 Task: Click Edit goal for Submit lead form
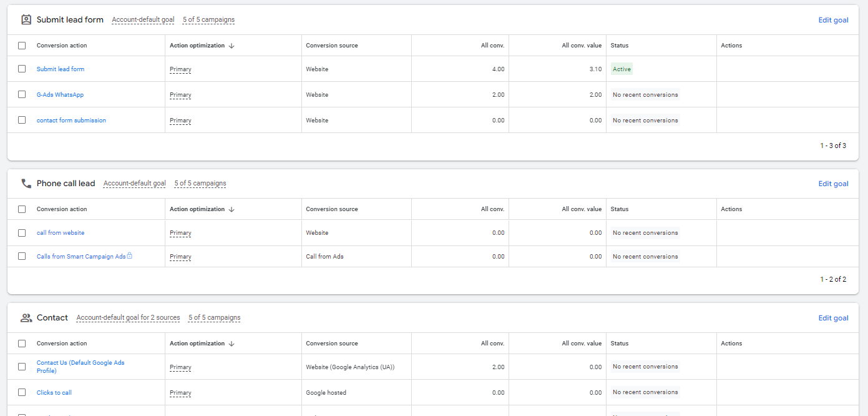[833, 20]
